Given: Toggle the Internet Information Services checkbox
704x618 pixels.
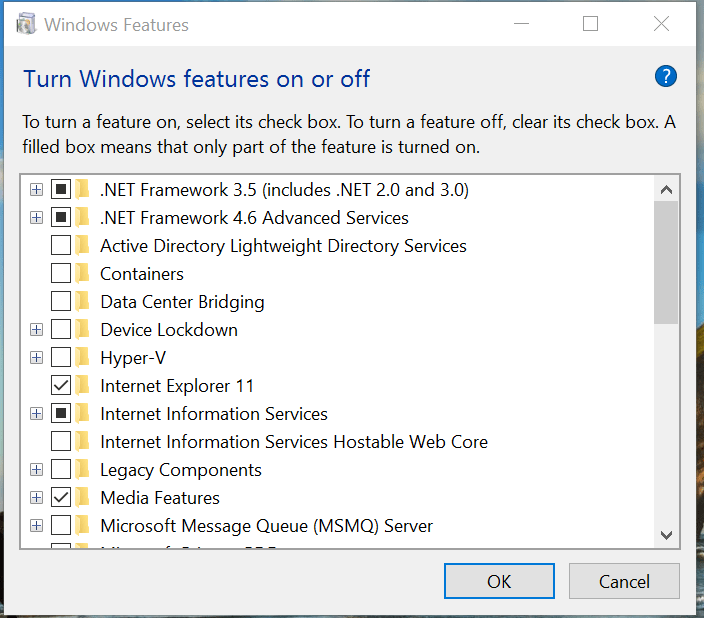Looking at the screenshot, I should click(x=61, y=414).
